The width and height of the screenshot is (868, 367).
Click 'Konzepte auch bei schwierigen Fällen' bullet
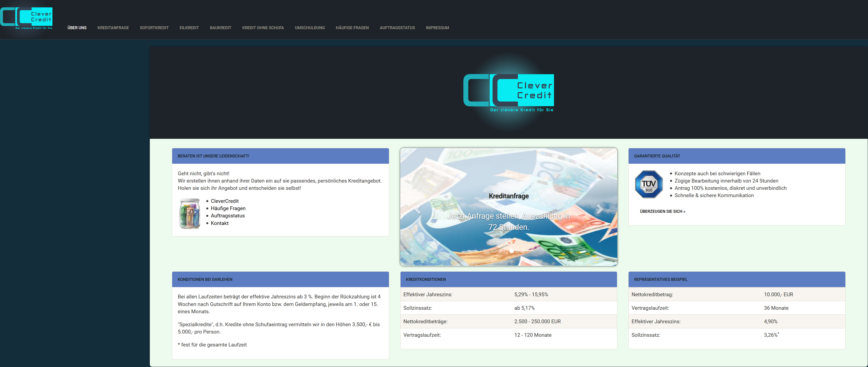717,173
